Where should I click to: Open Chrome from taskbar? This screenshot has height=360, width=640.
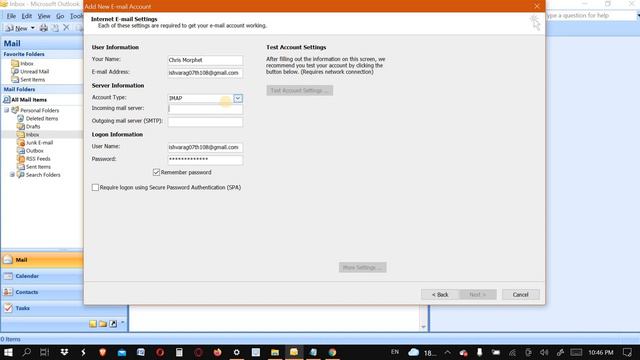pyautogui.click(x=332, y=352)
